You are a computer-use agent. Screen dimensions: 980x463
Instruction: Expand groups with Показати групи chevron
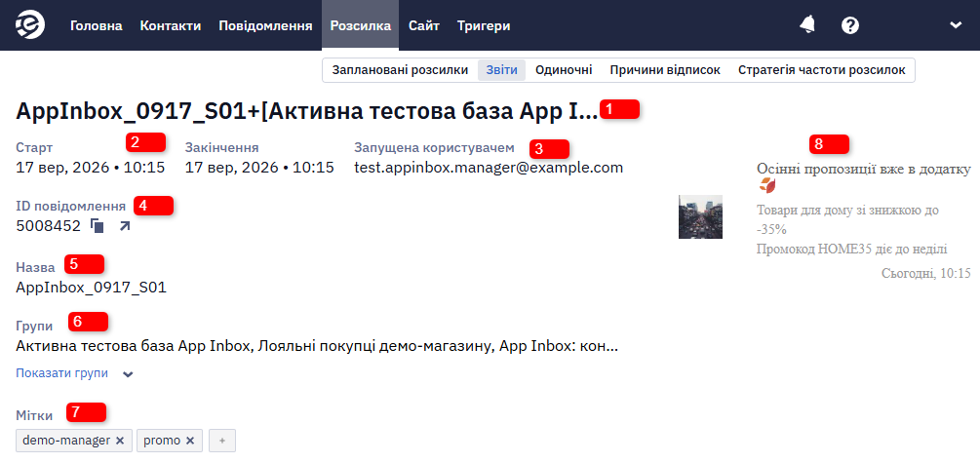(x=128, y=374)
